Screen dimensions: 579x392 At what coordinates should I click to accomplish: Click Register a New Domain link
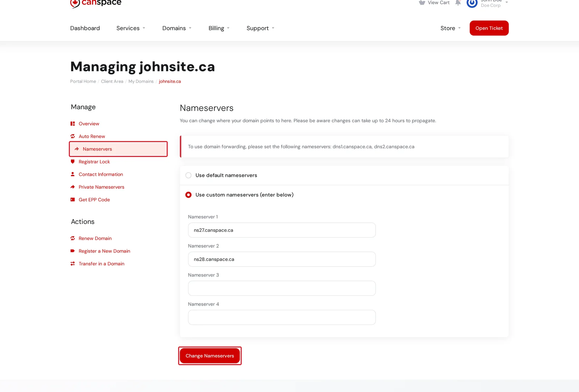click(105, 251)
